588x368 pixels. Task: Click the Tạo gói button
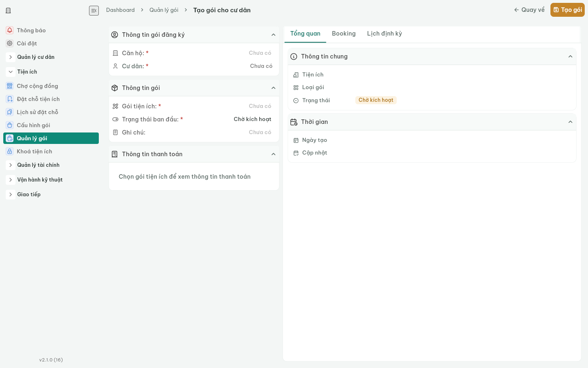(568, 10)
